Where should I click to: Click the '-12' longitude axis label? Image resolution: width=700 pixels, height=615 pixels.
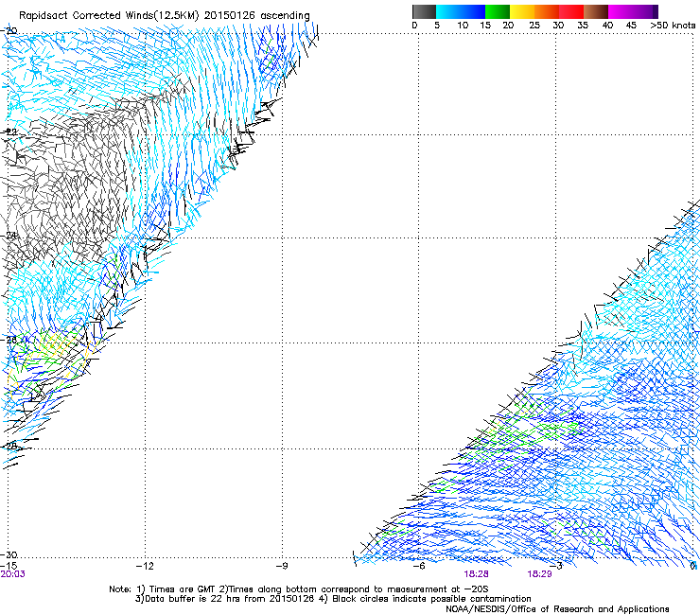point(145,566)
